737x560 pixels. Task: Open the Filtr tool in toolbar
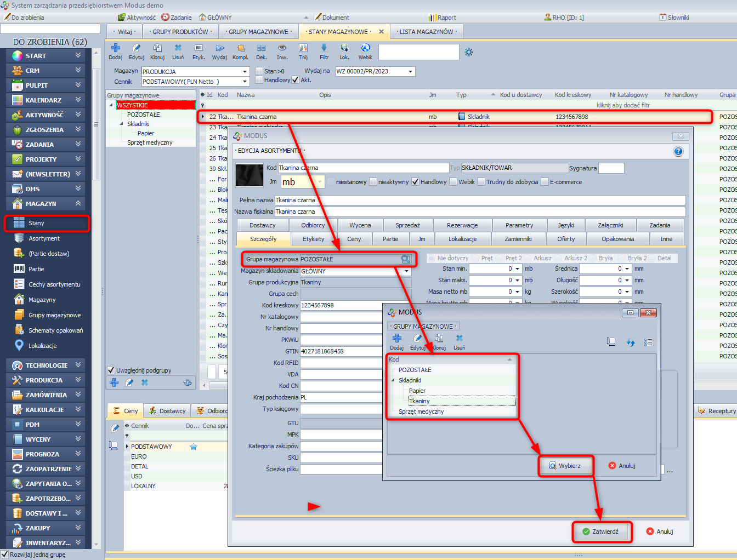point(324,49)
